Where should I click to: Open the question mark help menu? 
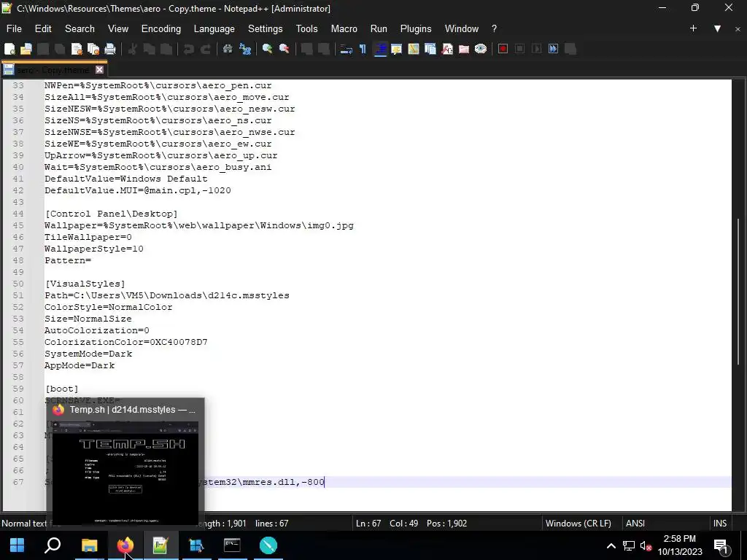[x=494, y=28]
